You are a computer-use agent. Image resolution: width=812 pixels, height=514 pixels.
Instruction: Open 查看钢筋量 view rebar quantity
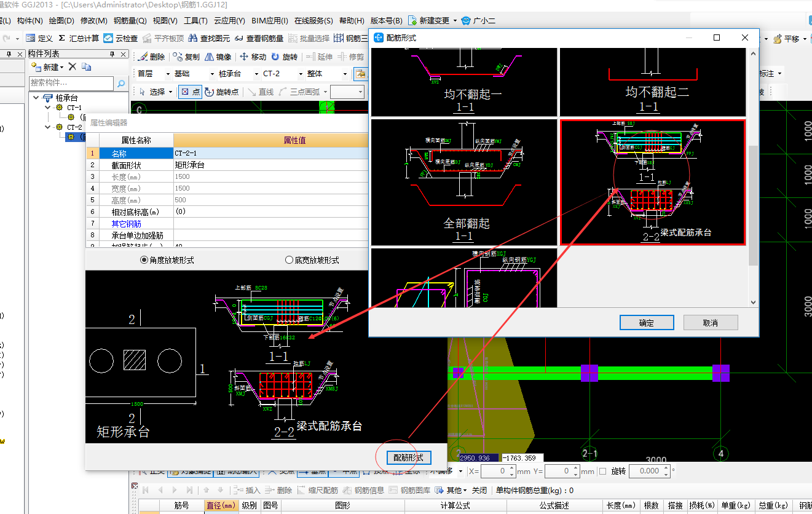click(x=259, y=38)
